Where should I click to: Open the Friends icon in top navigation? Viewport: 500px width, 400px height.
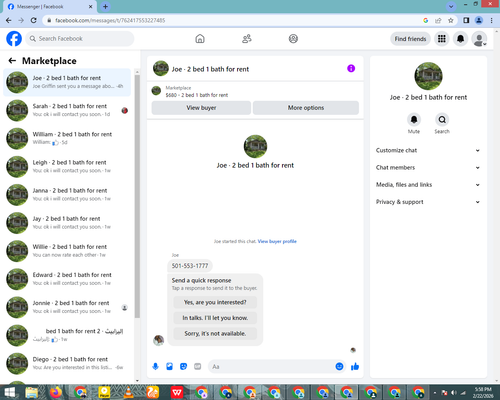click(x=247, y=39)
